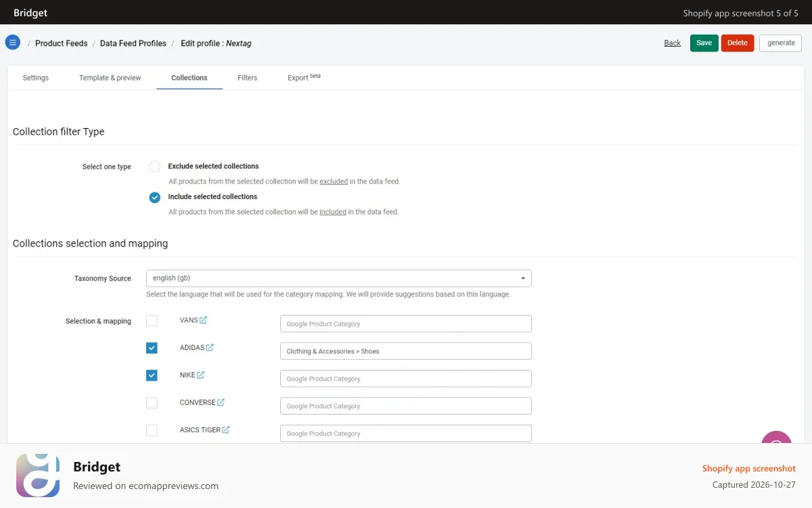Uncheck the ADIDAS collection checkbox
This screenshot has height=508, width=812.
click(152, 347)
